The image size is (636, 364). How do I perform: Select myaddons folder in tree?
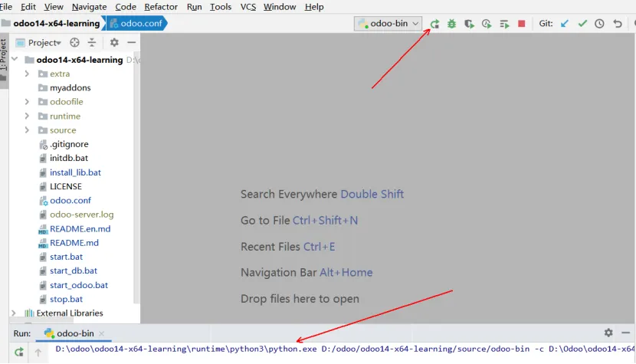tap(70, 87)
